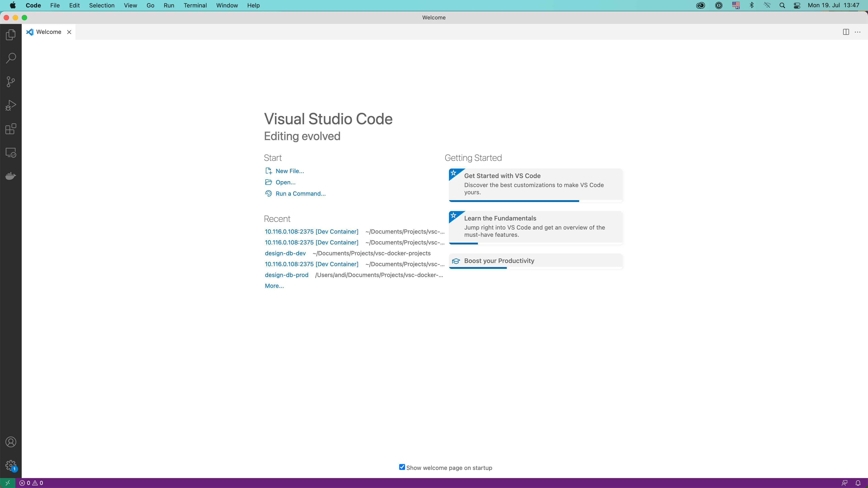Uncheck Show welcome page on startup

pyautogui.click(x=402, y=467)
